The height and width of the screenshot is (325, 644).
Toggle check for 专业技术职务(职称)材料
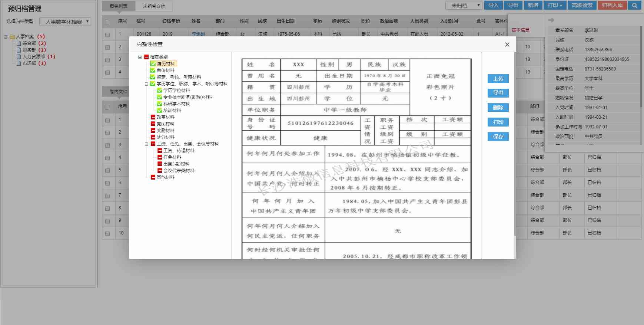159,97
